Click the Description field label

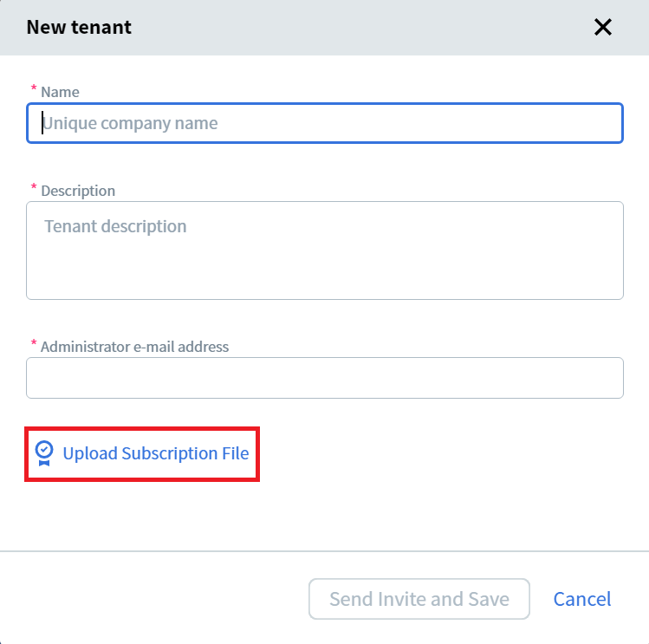(78, 191)
